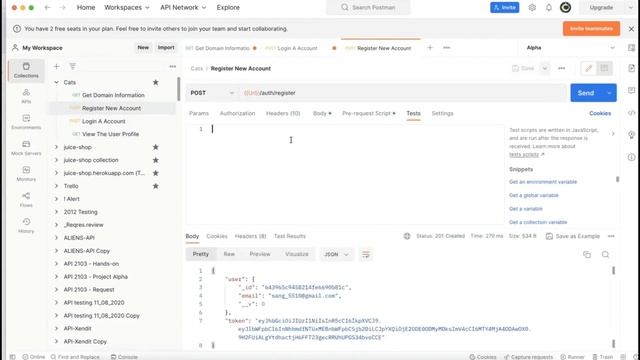The width and height of the screenshot is (640, 360).
Task: Switch to edit mode pencil icon
Action: pyautogui.click(x=589, y=68)
